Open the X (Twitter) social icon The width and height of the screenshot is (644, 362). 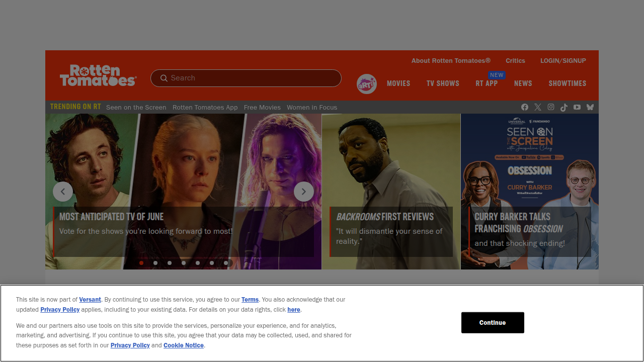click(x=538, y=107)
